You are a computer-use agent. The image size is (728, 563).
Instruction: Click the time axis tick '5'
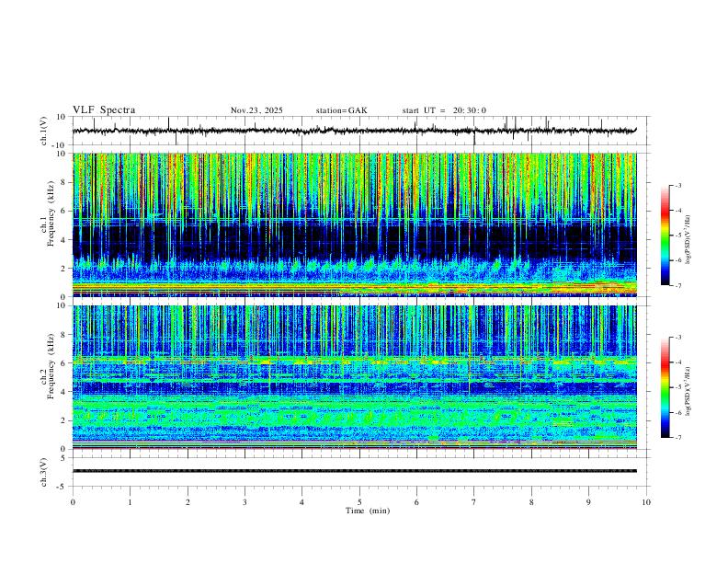359,502
